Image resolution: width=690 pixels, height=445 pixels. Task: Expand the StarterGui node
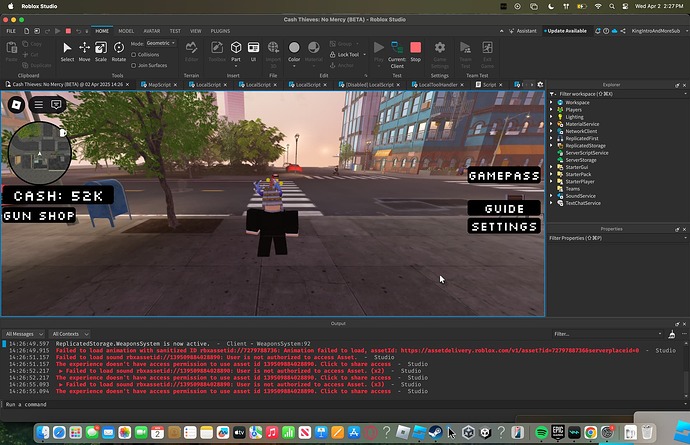(551, 167)
